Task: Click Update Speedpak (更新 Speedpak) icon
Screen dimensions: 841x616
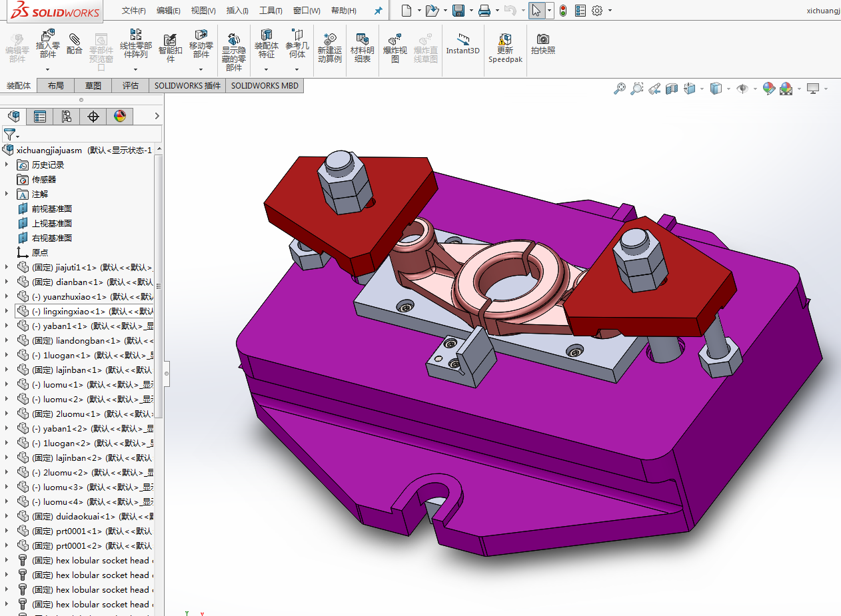Action: tap(505, 40)
